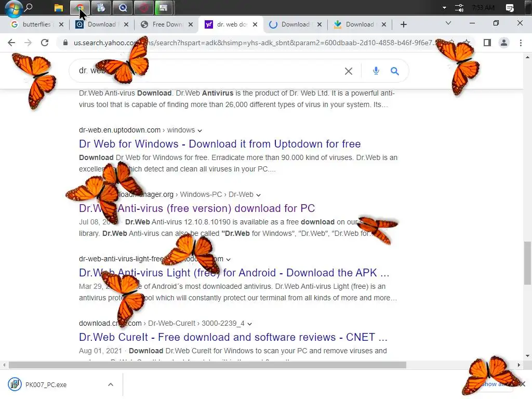The height and width of the screenshot is (399, 532).
Task: Open Dr Web for Windows Uptodown result
Action: click(x=220, y=144)
